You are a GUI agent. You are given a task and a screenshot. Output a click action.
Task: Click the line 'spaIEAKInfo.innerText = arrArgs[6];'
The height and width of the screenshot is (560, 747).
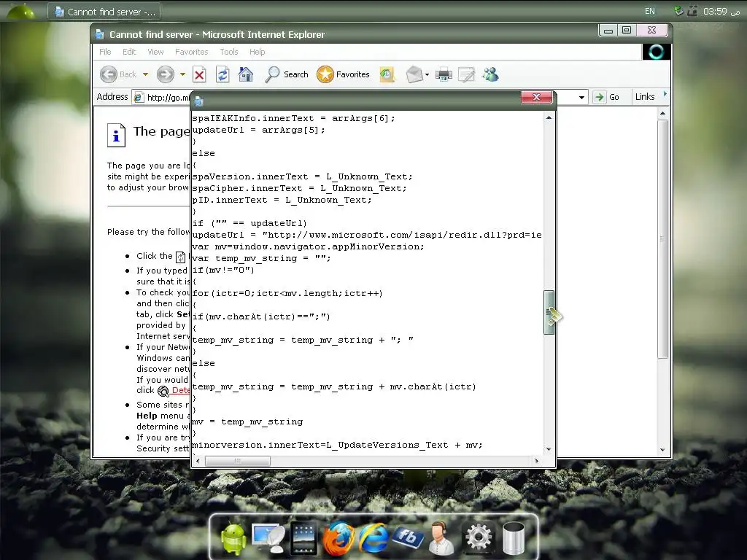(293, 119)
